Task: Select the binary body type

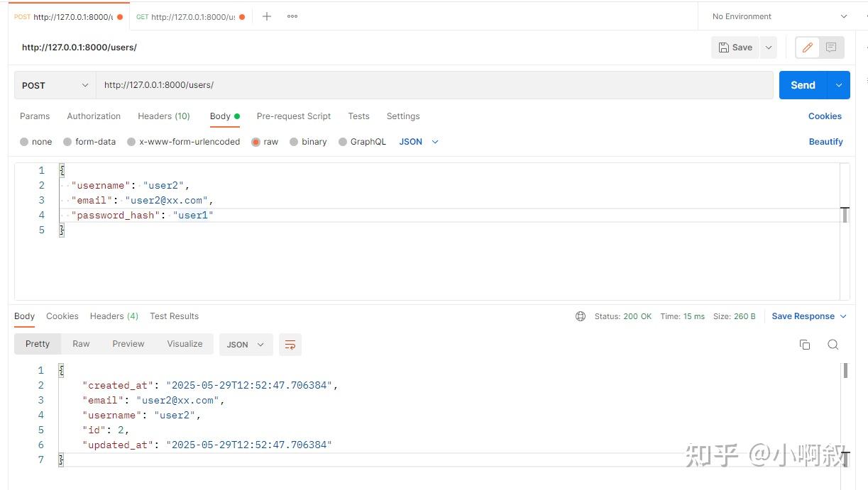Action: 308,141
